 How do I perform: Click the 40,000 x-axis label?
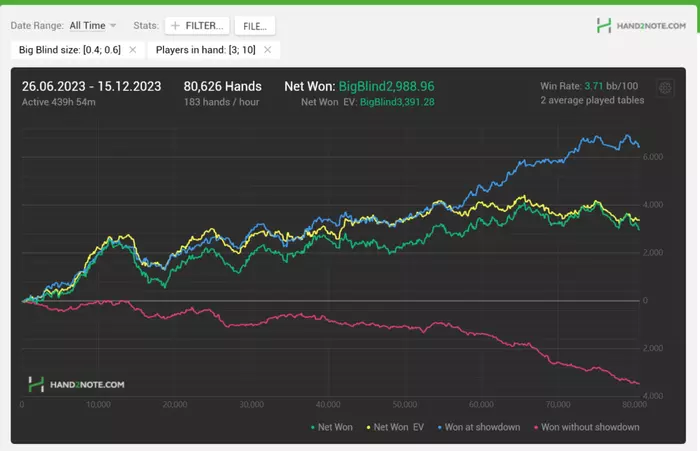pyautogui.click(x=328, y=405)
